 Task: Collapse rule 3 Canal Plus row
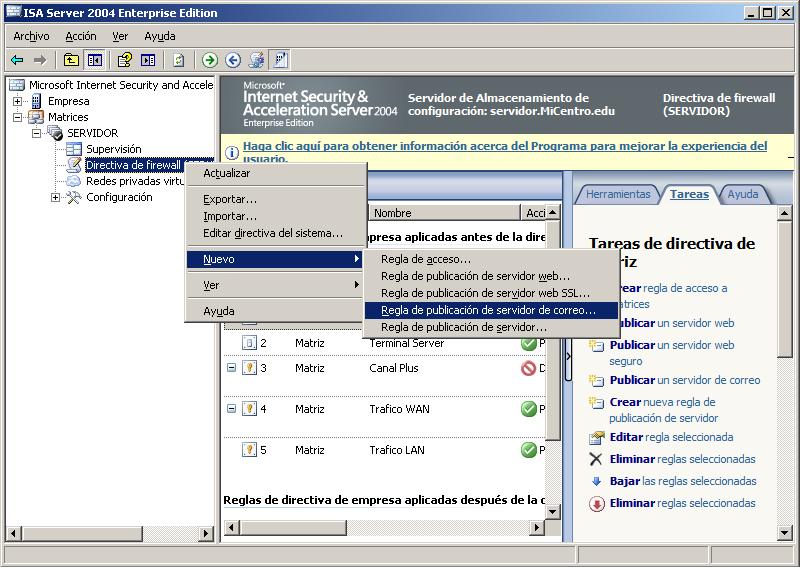point(231,368)
